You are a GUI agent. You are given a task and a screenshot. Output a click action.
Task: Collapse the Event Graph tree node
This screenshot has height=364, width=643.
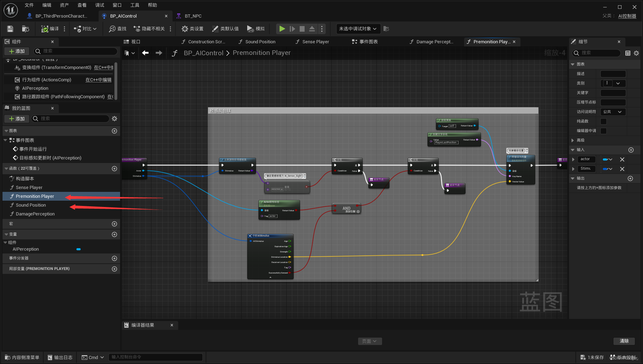[5, 140]
